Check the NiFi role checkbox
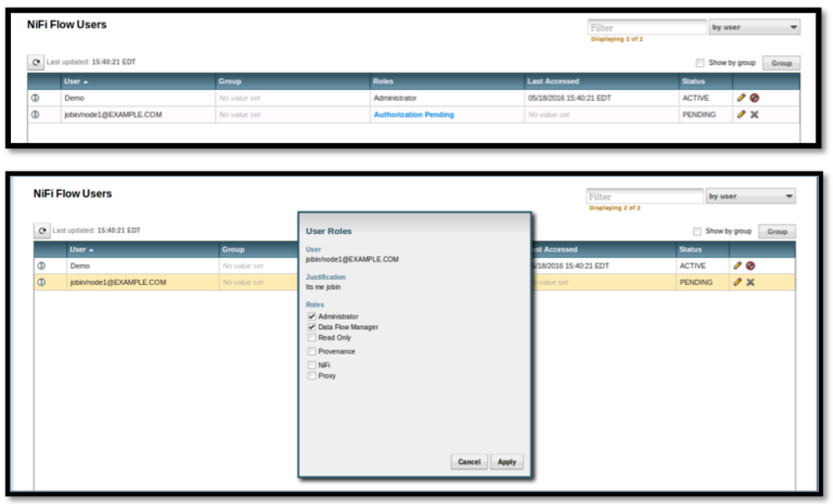 point(312,365)
